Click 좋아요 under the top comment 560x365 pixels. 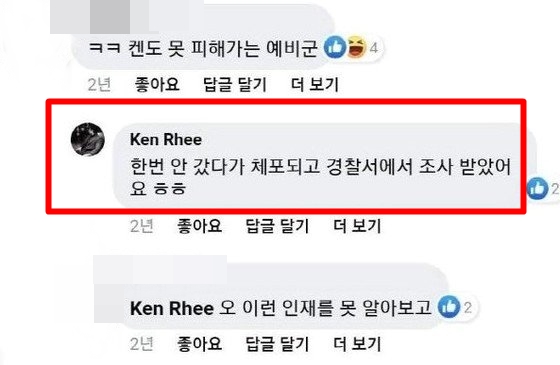157,85
